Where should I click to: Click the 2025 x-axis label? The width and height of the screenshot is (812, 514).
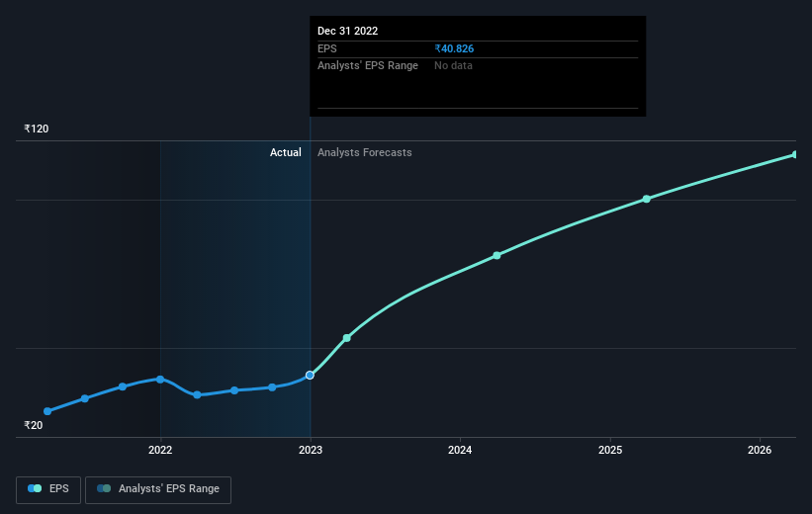pos(610,450)
